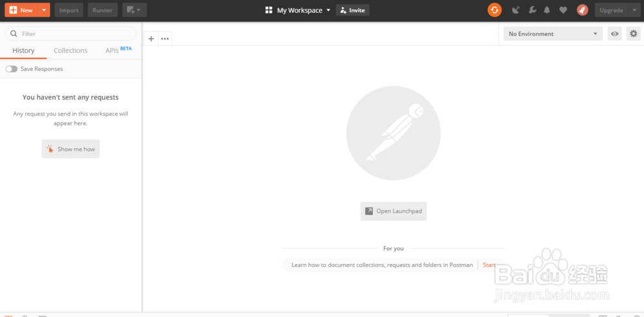Click the orange New button
This screenshot has height=317, width=644.
(21, 10)
